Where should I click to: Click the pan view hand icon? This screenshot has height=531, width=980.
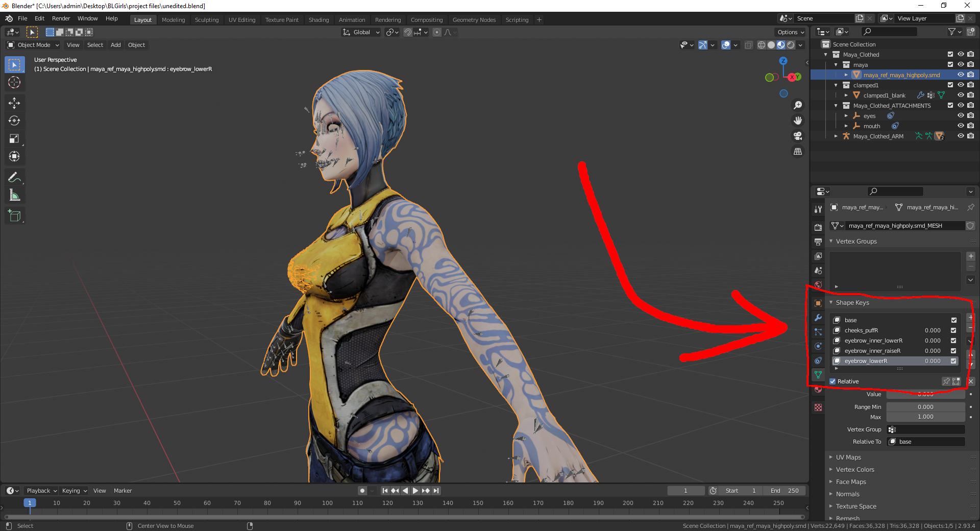[x=798, y=120]
